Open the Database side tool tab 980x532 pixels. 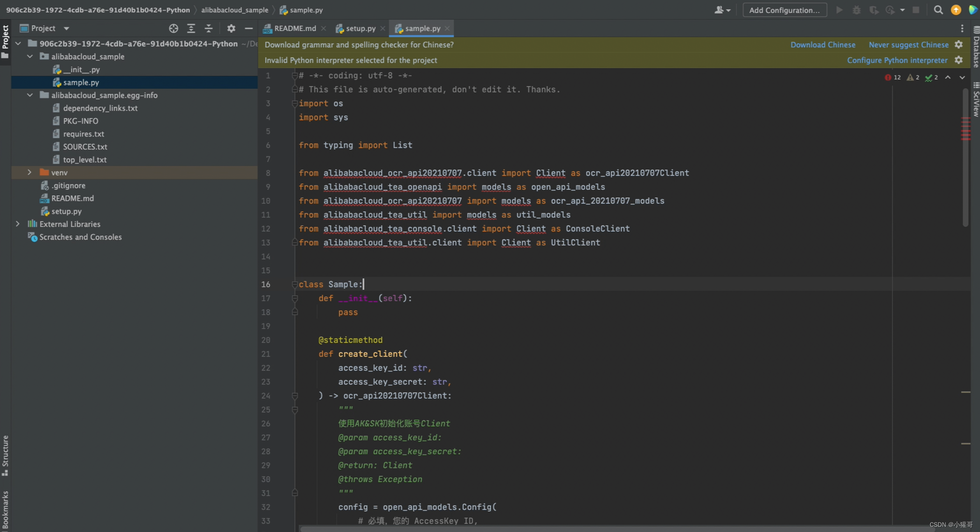[976, 47]
